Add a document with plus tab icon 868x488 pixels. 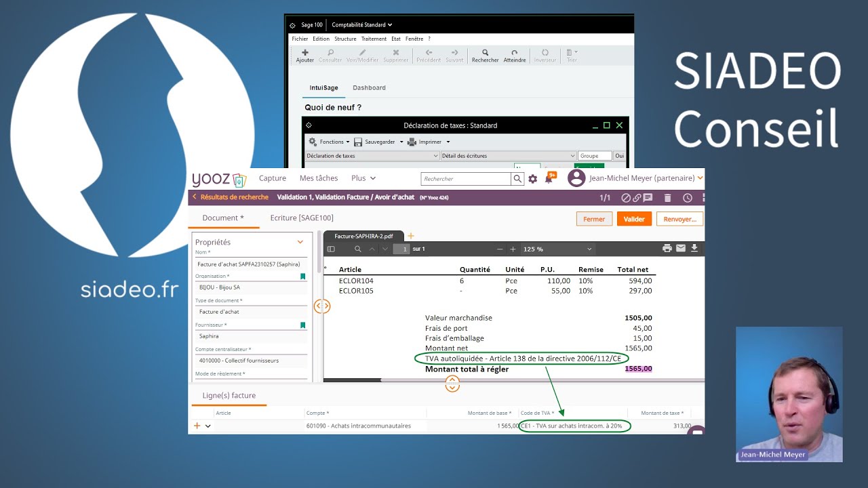410,236
